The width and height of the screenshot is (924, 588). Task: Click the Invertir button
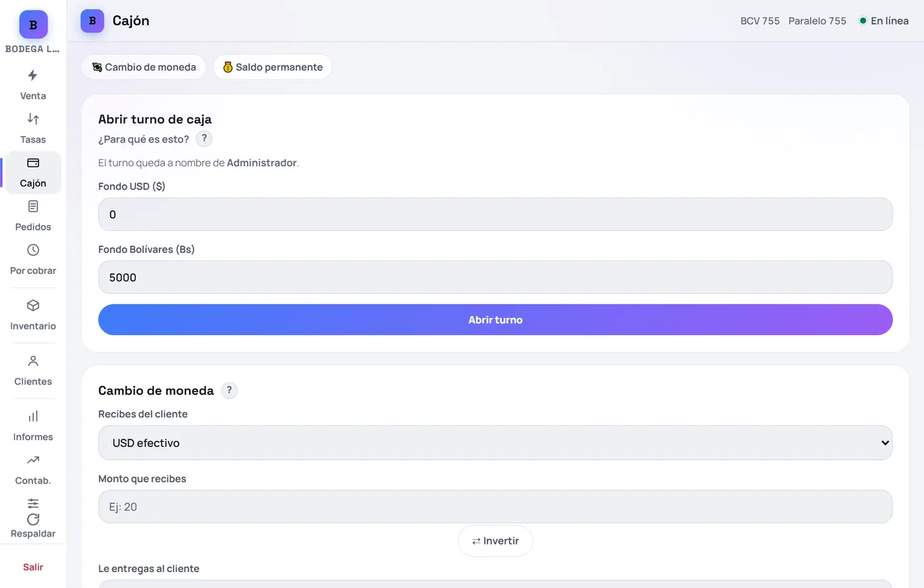click(x=495, y=541)
